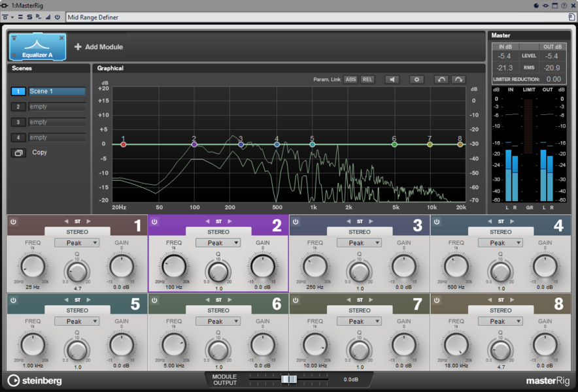Click band 6 next channel mode arrow
Screen dimensions: 578x392
[229, 300]
